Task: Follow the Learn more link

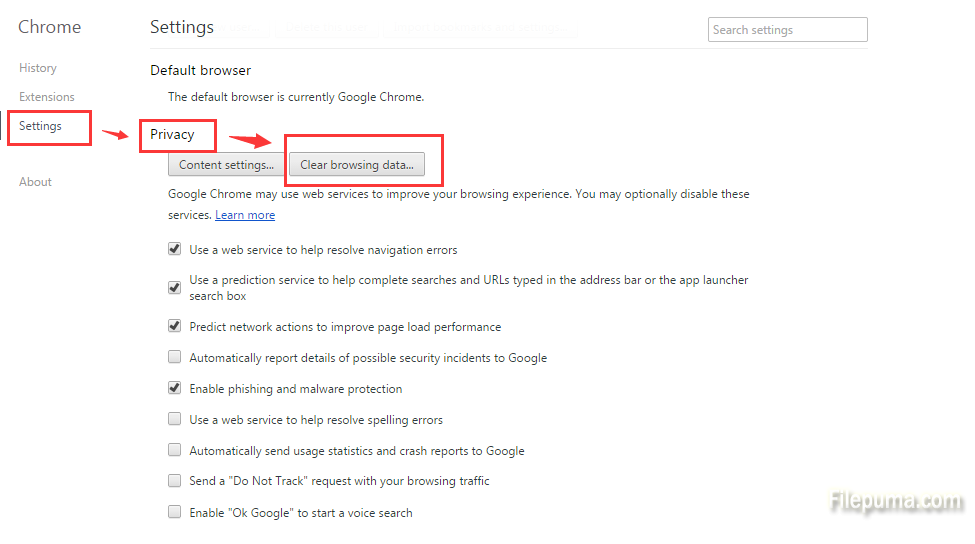Action: pos(245,215)
